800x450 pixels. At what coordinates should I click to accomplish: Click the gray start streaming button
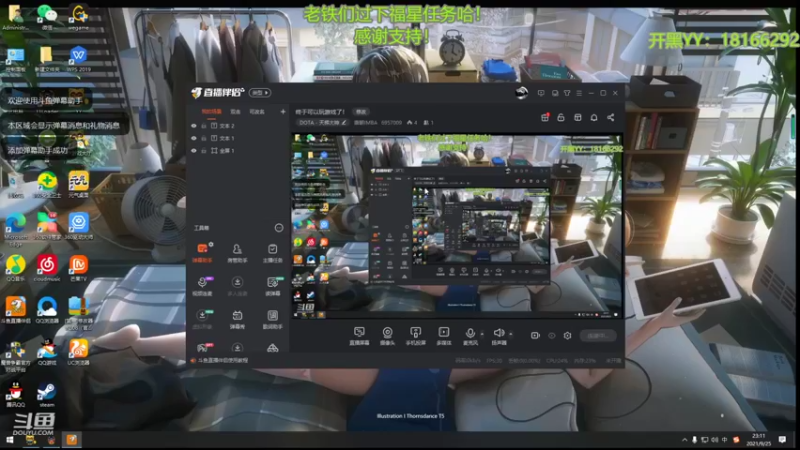pyautogui.click(x=598, y=336)
